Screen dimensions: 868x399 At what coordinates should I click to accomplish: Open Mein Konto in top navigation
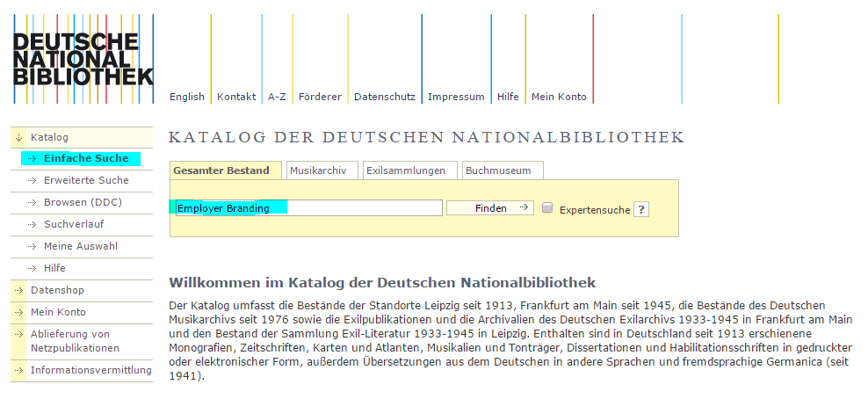tap(559, 97)
